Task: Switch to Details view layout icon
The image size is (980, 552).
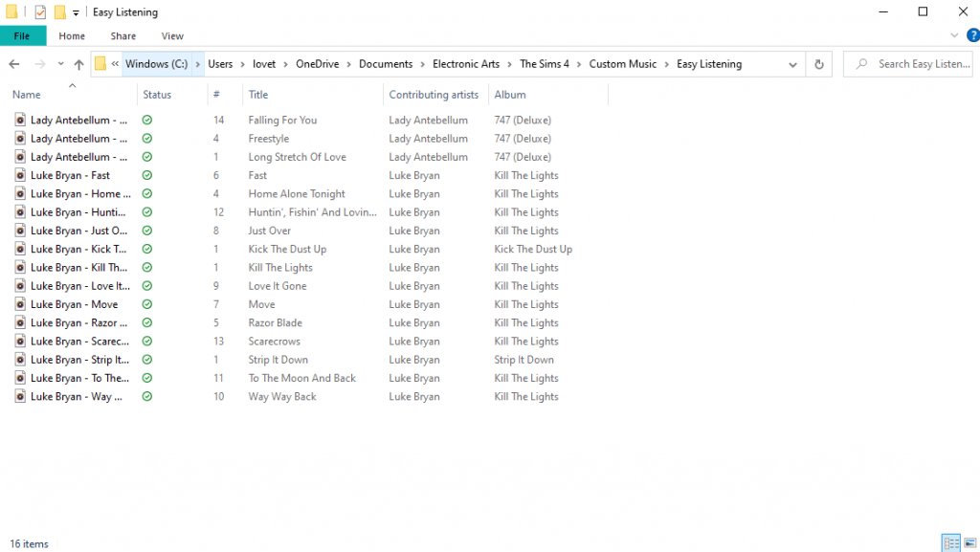Action: point(951,543)
